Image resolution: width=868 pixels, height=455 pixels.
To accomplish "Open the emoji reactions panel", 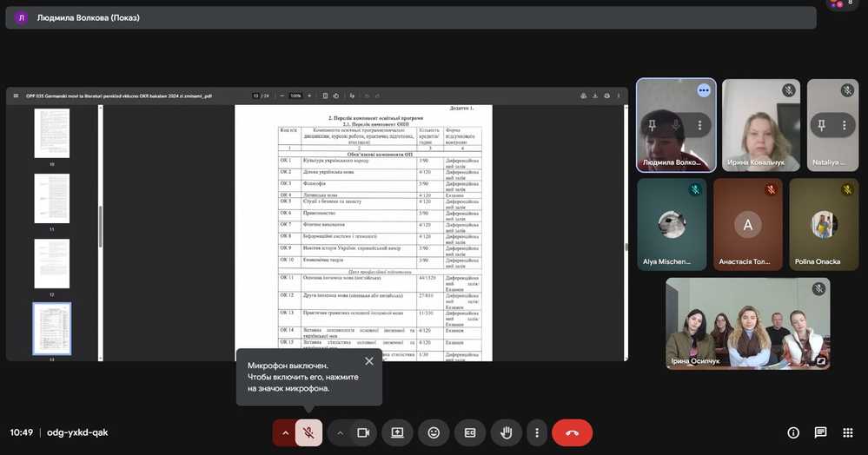I will [434, 432].
